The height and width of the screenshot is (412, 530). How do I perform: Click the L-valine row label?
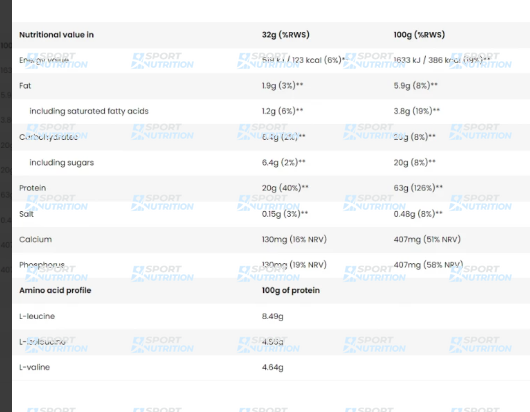click(34, 367)
